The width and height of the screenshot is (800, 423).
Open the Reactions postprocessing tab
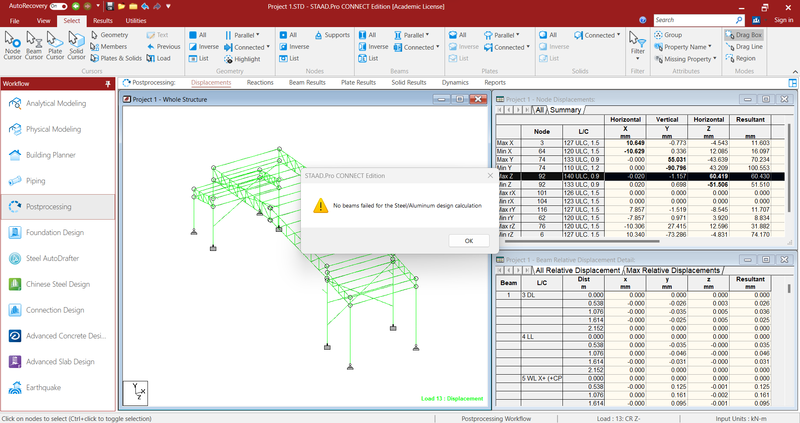tap(260, 82)
